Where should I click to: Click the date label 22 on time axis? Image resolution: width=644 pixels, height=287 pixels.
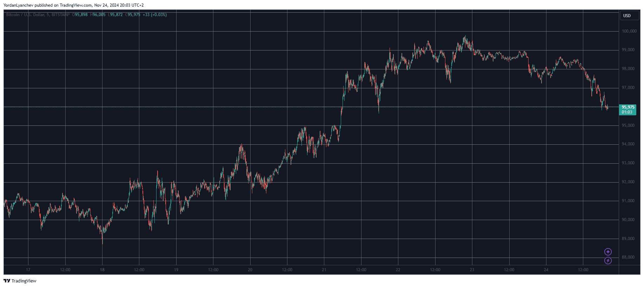(x=398, y=270)
